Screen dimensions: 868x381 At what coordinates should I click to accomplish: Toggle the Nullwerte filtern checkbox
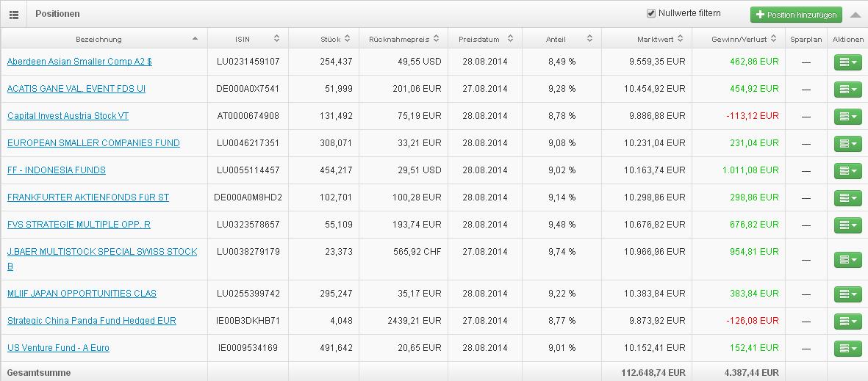(x=651, y=13)
